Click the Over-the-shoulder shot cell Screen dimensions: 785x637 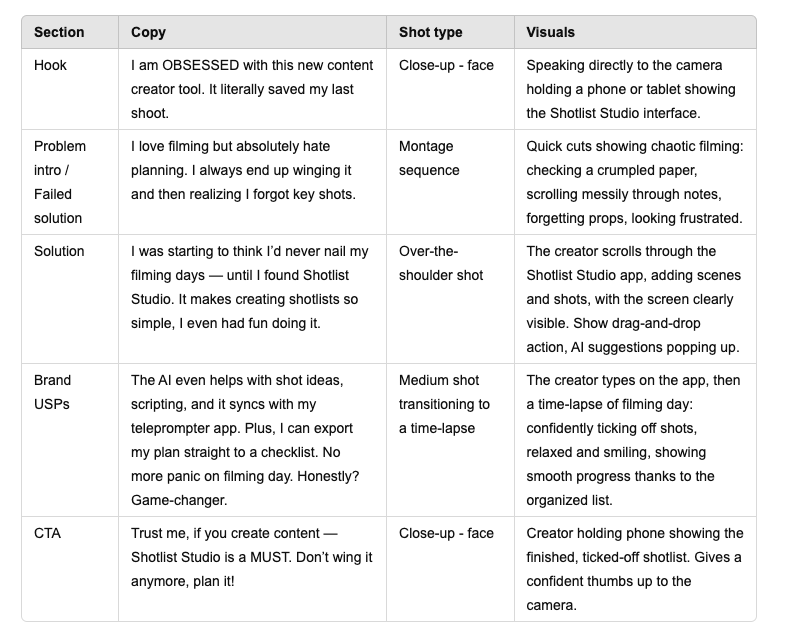(x=440, y=263)
